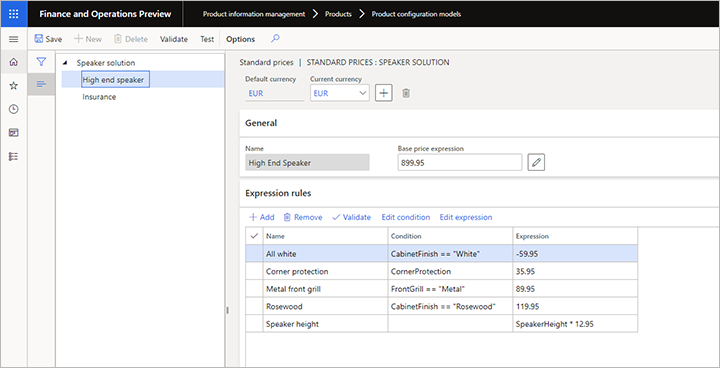Screen dimensions: 720x368
Task: Open the Current currency dropdown
Action: (x=340, y=93)
